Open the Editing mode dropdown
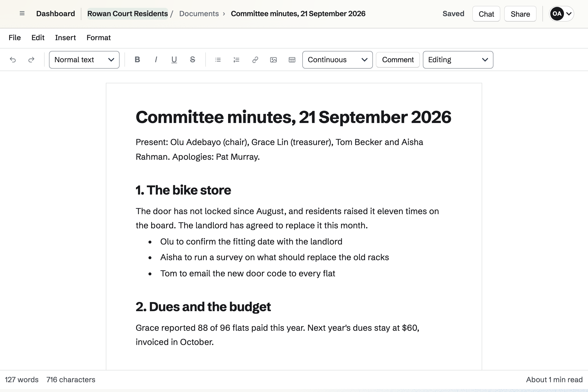The height and width of the screenshot is (392, 588). (x=458, y=60)
